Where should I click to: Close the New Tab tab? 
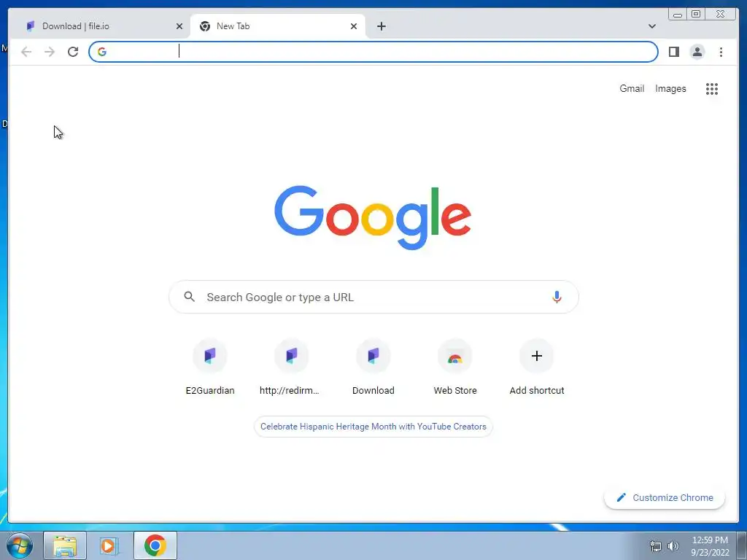click(x=354, y=26)
